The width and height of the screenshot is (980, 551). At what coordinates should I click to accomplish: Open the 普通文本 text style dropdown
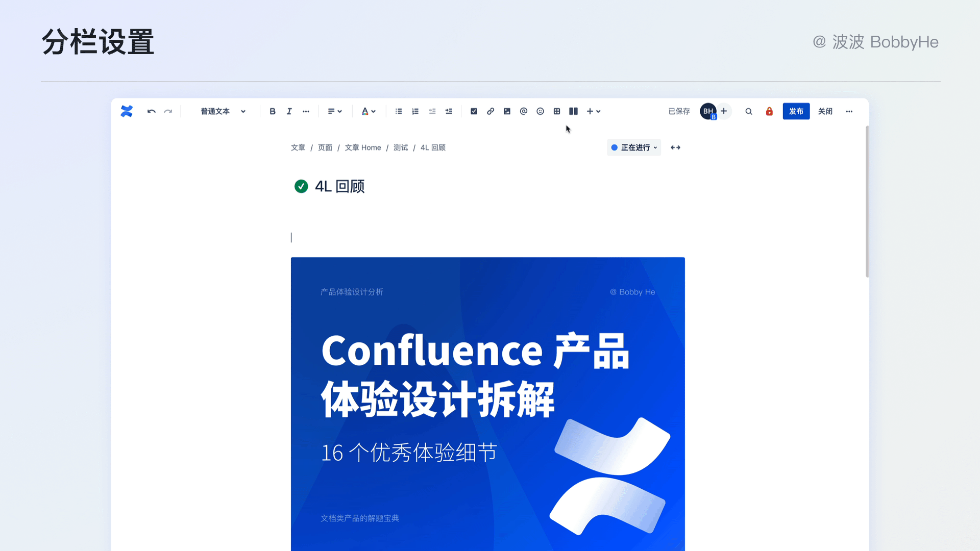point(223,111)
